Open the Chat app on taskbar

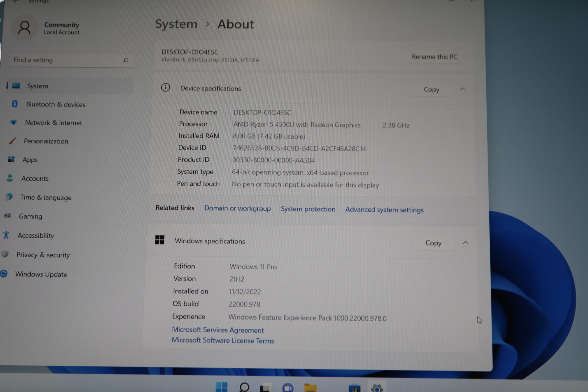point(288,388)
